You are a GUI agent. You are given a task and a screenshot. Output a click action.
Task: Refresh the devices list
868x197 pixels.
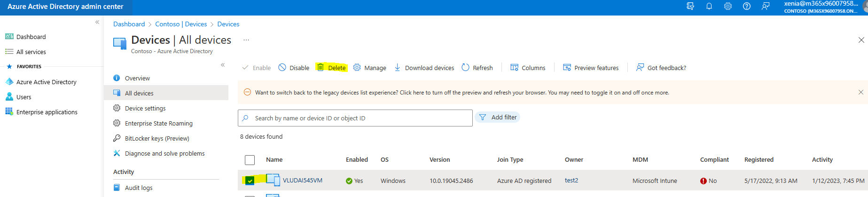477,68
